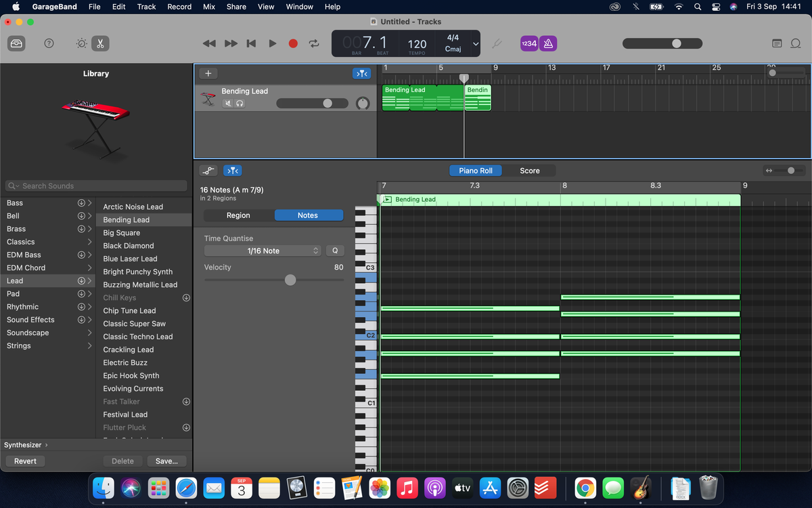This screenshot has width=812, height=508.
Task: Enable headphone solo on Bending Lead track
Action: [x=240, y=103]
